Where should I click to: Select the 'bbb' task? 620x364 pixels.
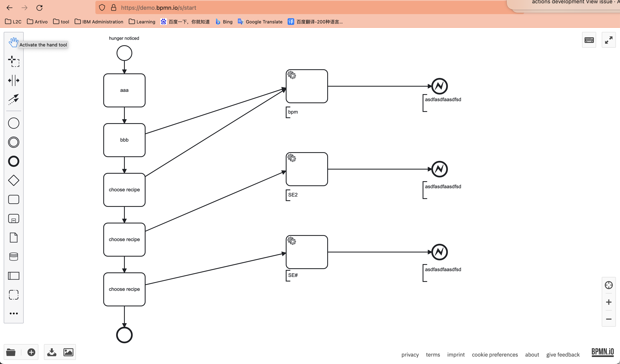pos(124,140)
